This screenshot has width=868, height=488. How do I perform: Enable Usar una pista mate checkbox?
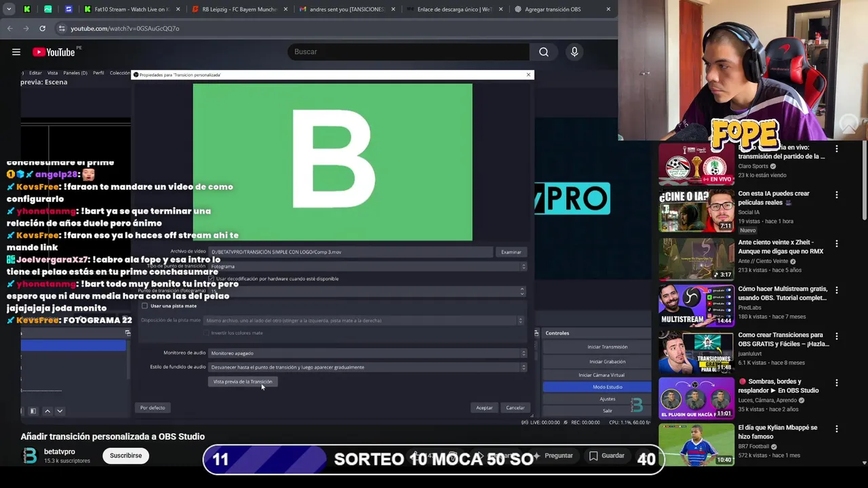tap(144, 306)
